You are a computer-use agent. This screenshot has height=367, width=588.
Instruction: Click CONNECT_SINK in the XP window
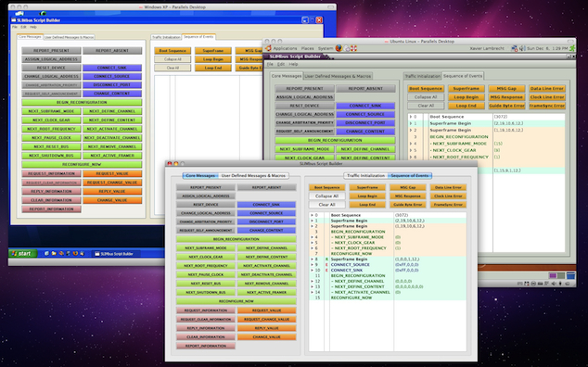[x=112, y=68]
